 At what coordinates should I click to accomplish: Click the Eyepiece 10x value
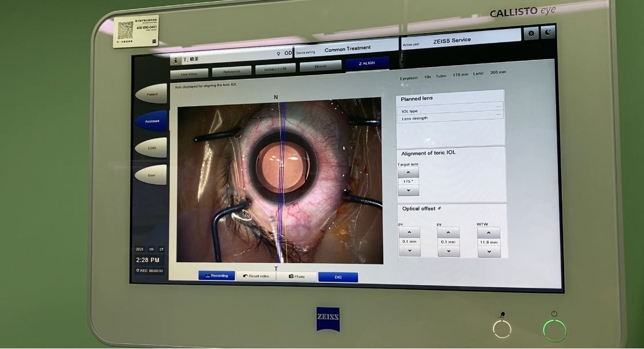coord(428,77)
